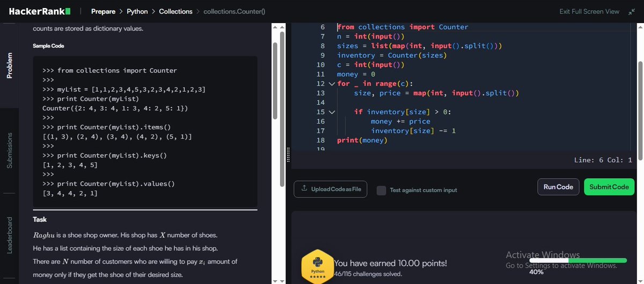Click Exit Full Screen View
644x284 pixels.
click(589, 11)
